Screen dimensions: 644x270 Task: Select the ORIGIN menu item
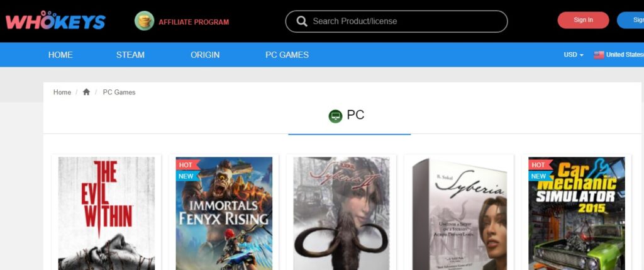205,55
